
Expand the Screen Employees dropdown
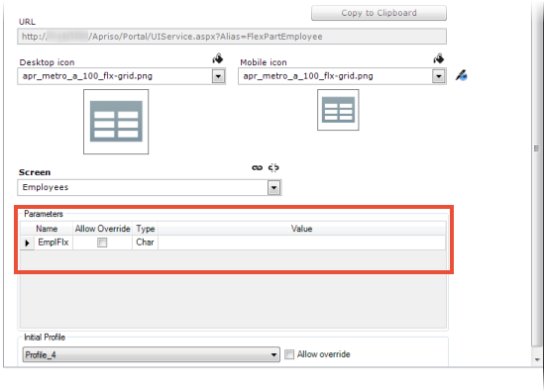point(274,188)
